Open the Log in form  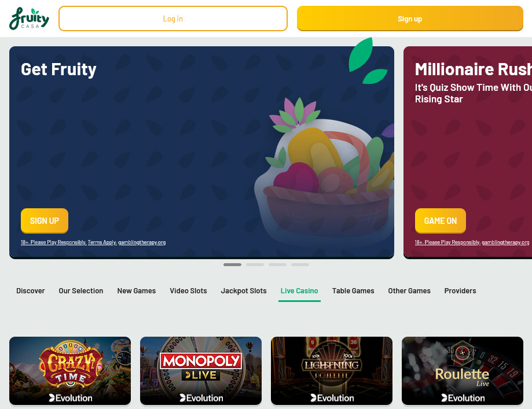(173, 19)
